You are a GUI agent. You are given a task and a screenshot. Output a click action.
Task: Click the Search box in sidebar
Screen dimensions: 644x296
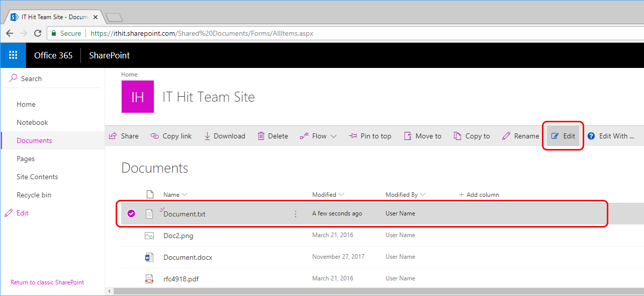coord(52,79)
